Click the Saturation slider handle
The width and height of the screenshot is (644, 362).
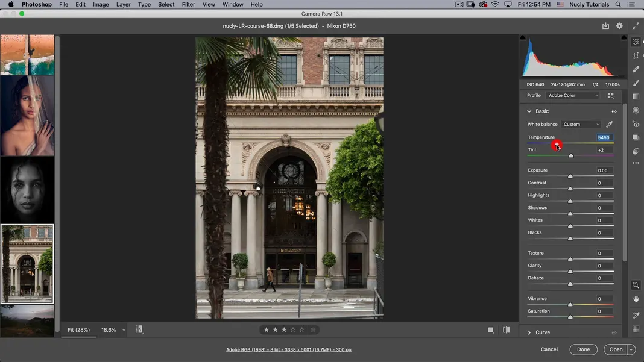pyautogui.click(x=570, y=317)
